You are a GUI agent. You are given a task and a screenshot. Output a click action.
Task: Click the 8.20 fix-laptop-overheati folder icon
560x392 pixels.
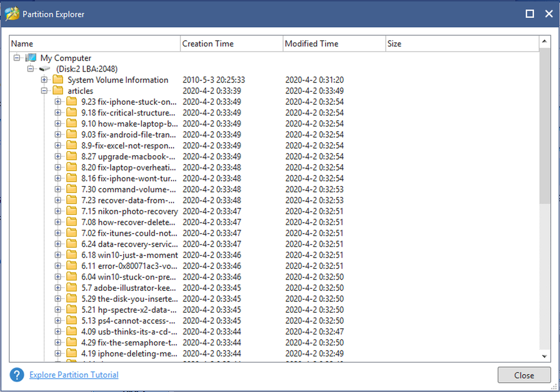pyautogui.click(x=71, y=167)
